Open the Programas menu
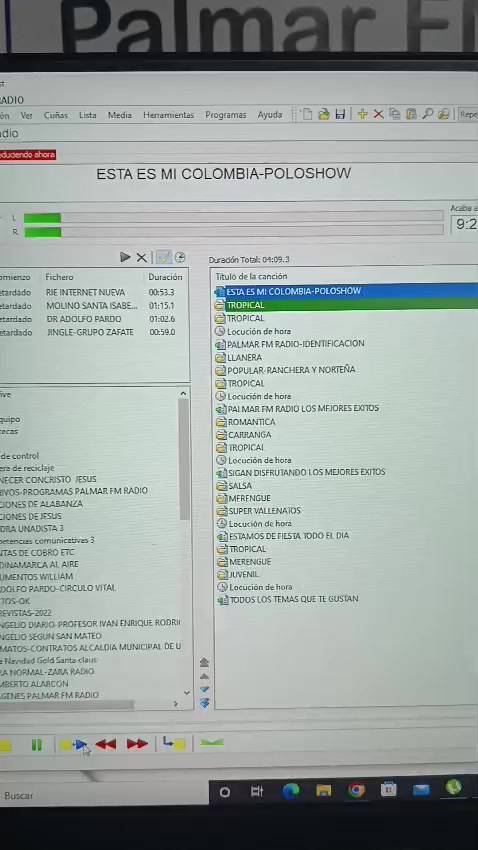Screen dimensions: 478x850 click(226, 115)
